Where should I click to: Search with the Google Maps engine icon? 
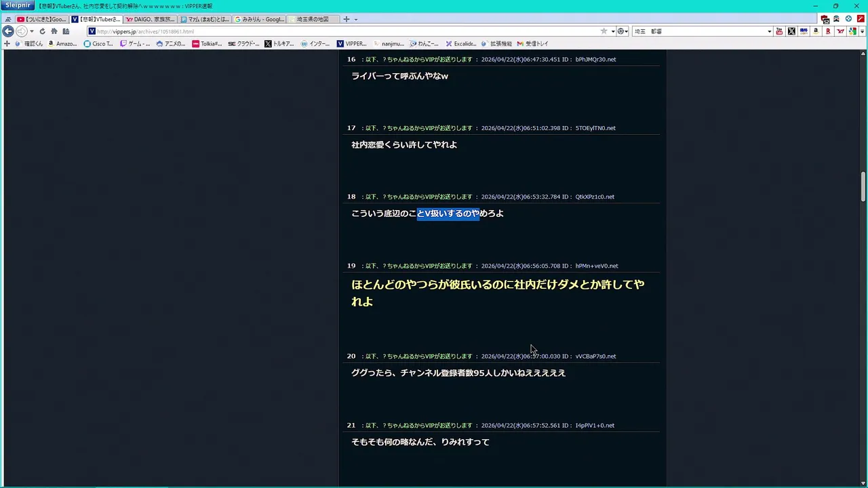tap(852, 31)
